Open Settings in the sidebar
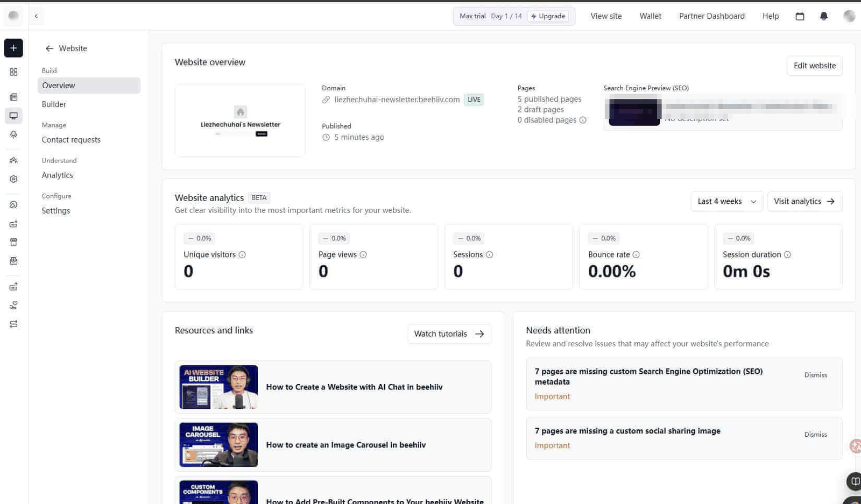Viewport: 861px width, 504px height. click(x=56, y=211)
